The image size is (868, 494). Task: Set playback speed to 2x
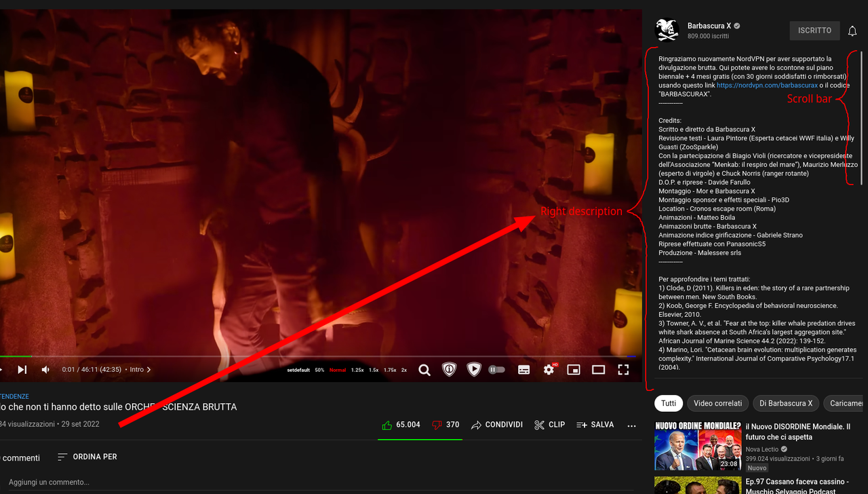pos(404,370)
